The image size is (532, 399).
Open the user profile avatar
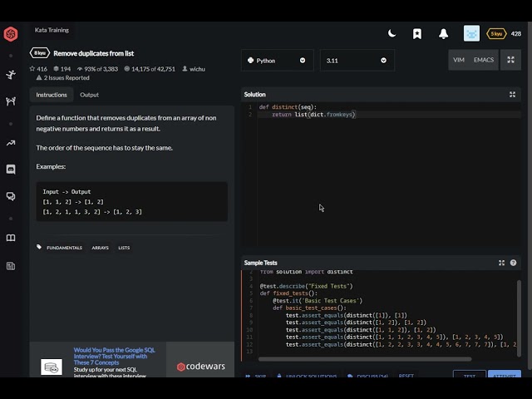471,33
